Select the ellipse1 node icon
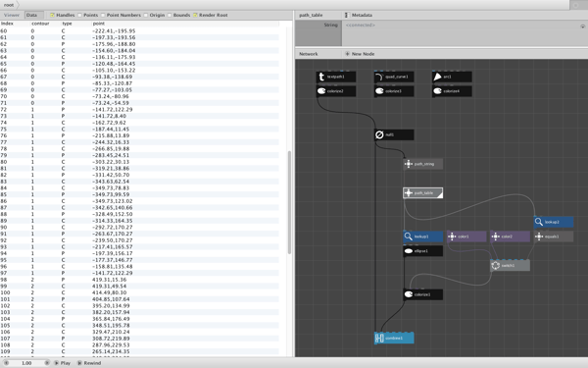 [409, 251]
